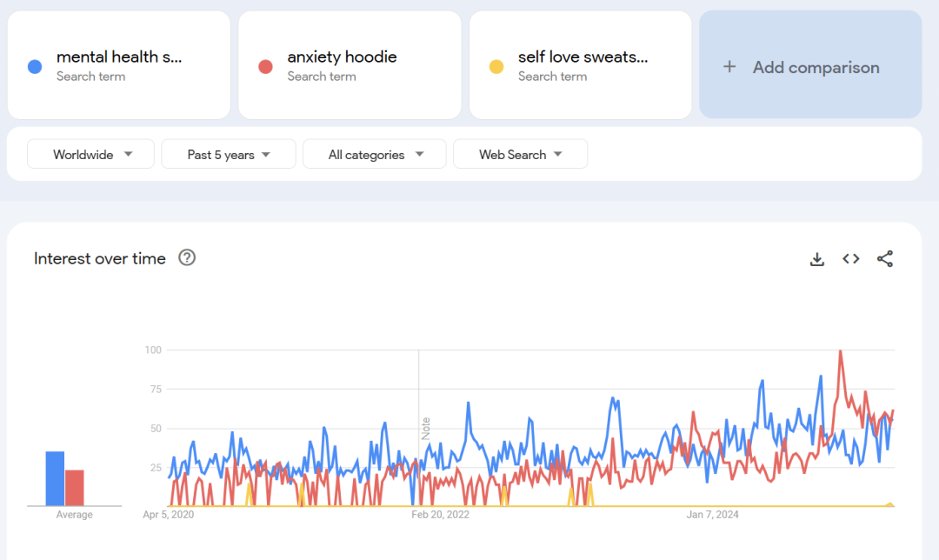Image resolution: width=939 pixels, height=560 pixels.
Task: Click the blue dot for mental health term
Action: (x=35, y=66)
